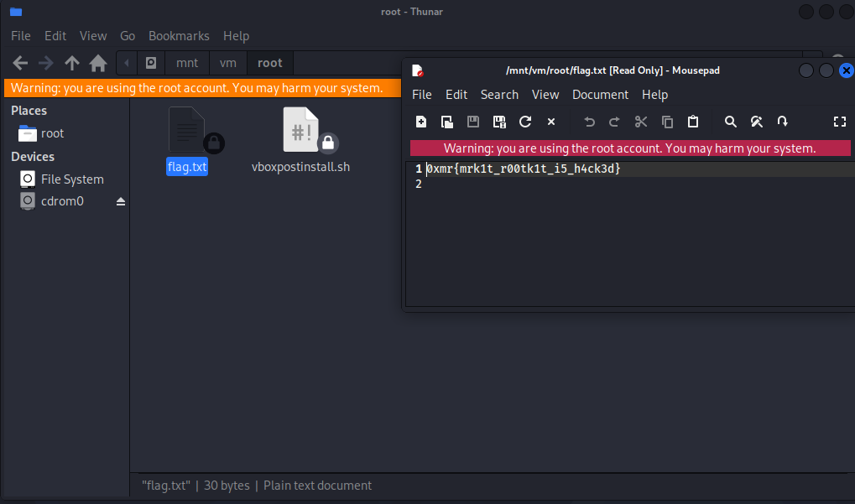The image size is (855, 504).
Task: Open the Find magnifier tool
Action: (731, 122)
